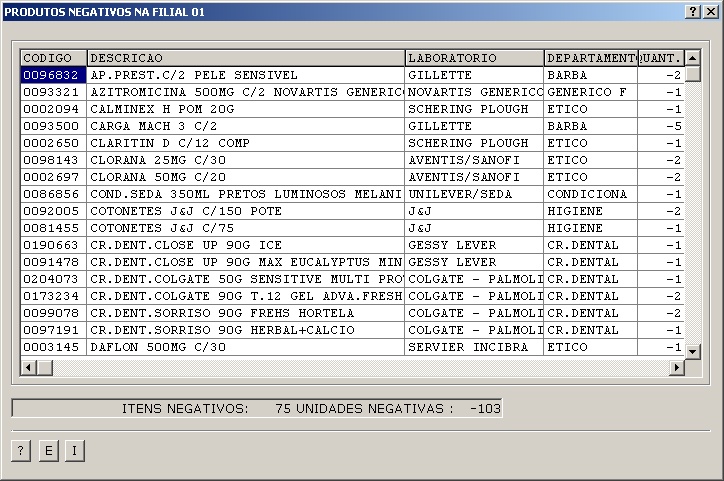Select row COTONETES J&J C/150 POTE
724x481 pixels.
352,211
